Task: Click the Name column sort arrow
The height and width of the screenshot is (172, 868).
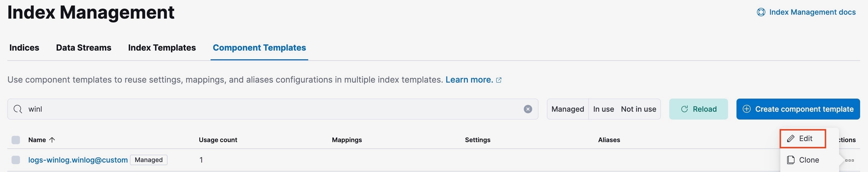Action: point(52,140)
